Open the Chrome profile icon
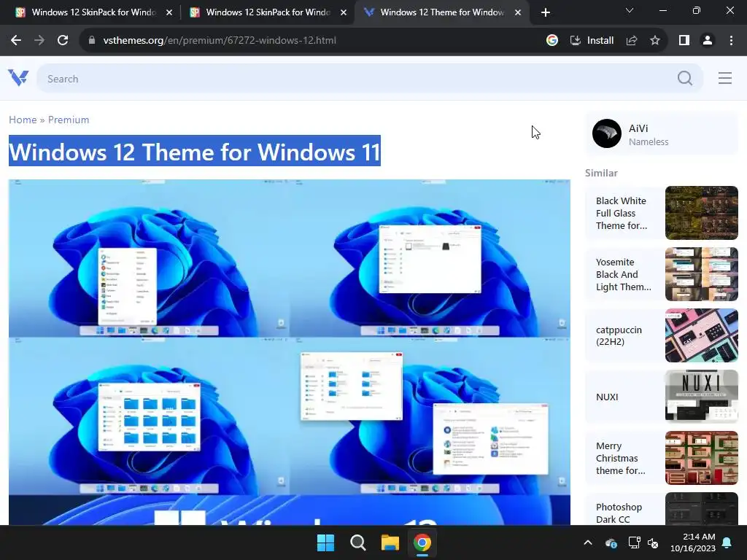This screenshot has width=747, height=560. [708, 41]
